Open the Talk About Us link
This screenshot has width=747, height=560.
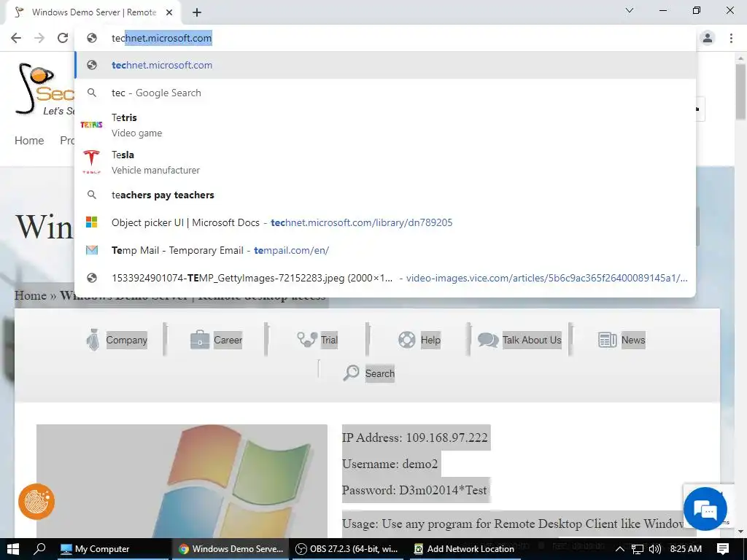532,340
